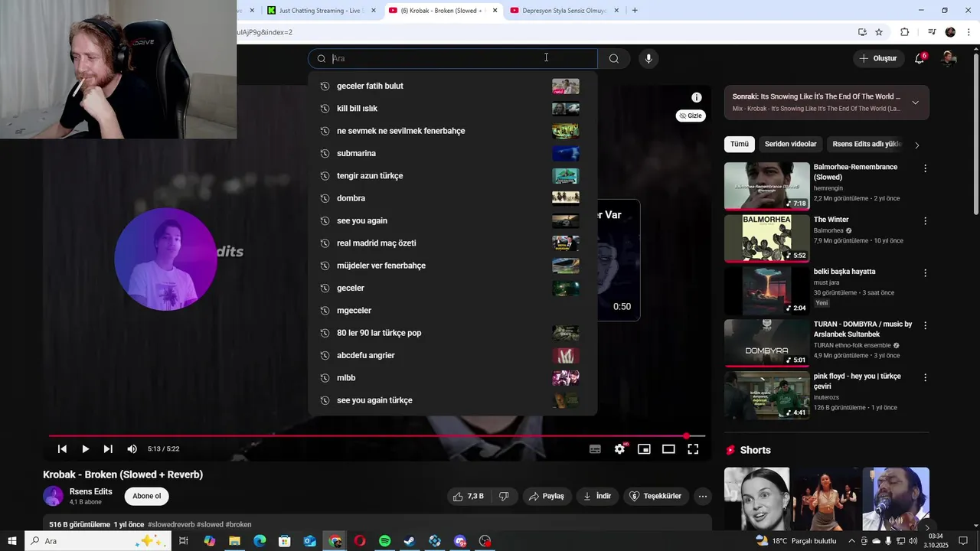Open the options menu for The Winter
980x551 pixels.
pyautogui.click(x=925, y=221)
